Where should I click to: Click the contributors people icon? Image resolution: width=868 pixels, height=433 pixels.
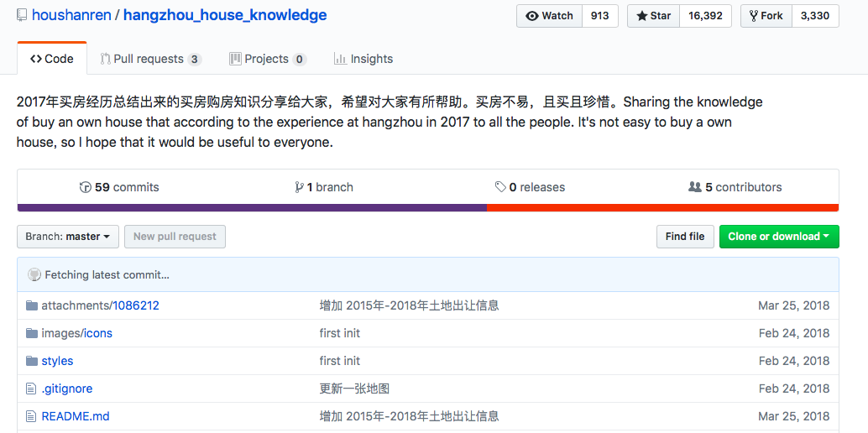coord(694,187)
